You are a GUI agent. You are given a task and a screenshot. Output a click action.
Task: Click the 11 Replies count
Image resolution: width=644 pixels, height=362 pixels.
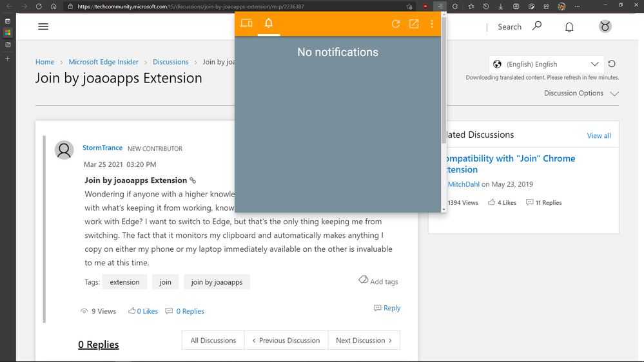tap(544, 202)
